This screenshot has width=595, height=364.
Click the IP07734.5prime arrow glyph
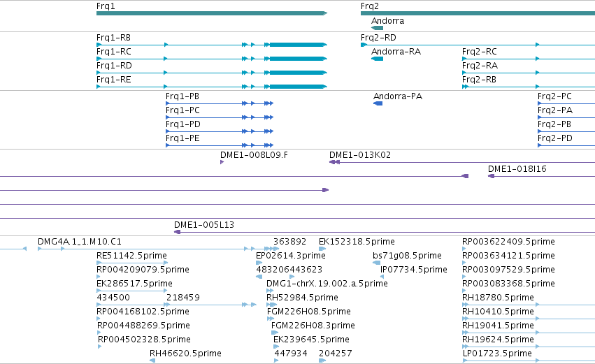click(x=382, y=277)
